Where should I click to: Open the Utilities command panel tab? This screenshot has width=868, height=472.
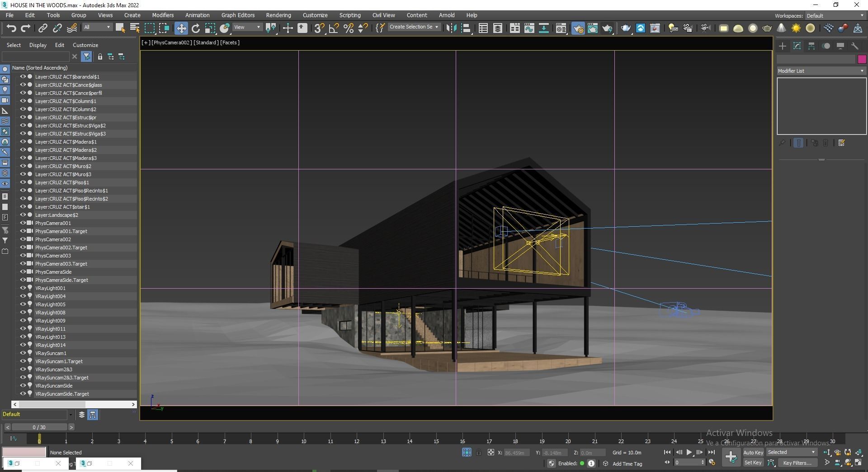pos(855,46)
